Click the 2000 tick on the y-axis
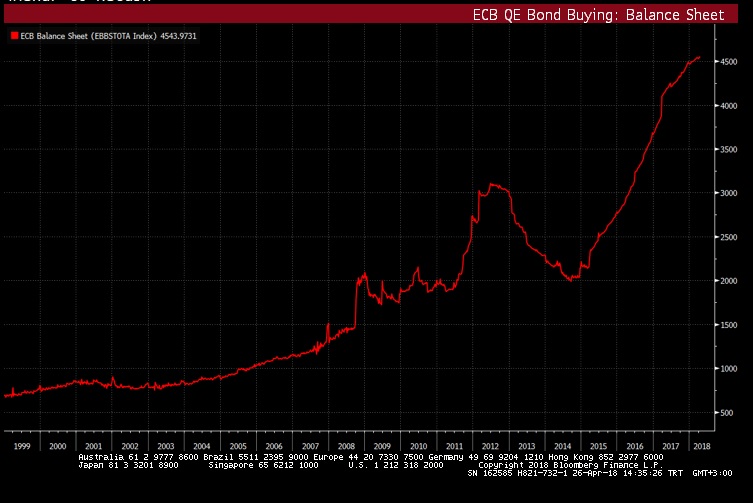Screen dimensions: 753x503 (x=726, y=281)
